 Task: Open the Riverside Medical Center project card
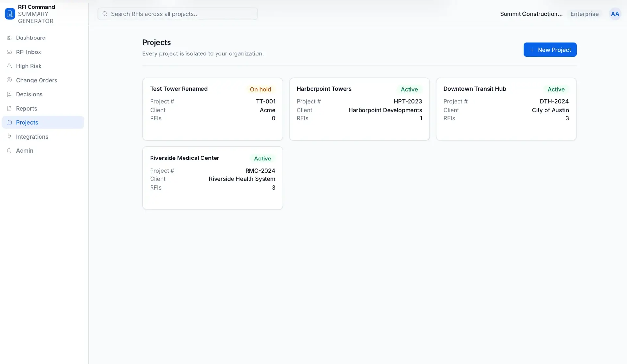tap(213, 178)
